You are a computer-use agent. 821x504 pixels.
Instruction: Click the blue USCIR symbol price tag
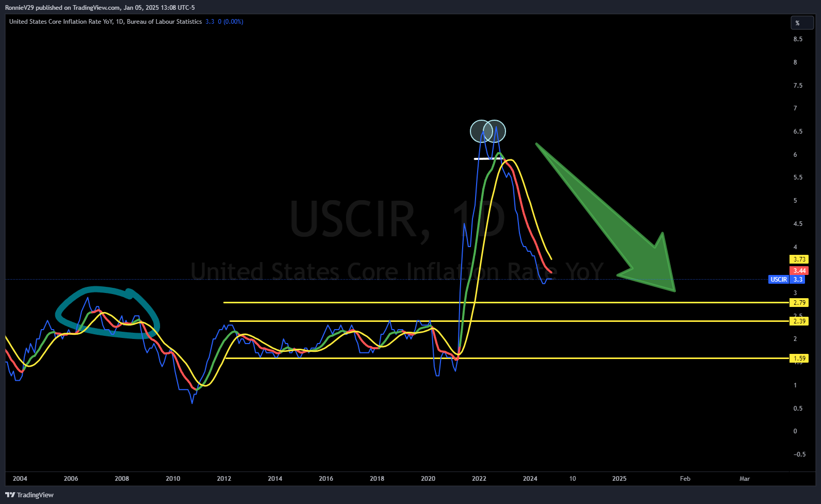[779, 280]
